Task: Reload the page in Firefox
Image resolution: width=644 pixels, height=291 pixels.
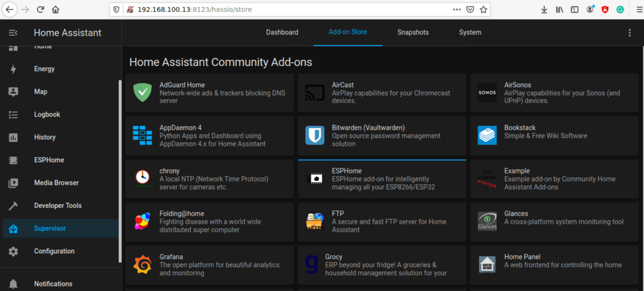Action: click(x=40, y=9)
